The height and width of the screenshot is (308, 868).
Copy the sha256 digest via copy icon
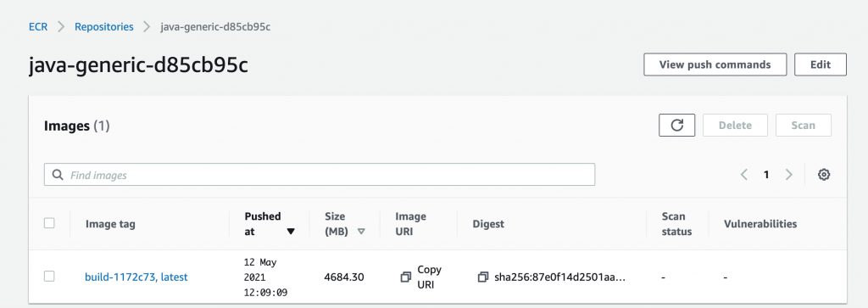click(483, 277)
